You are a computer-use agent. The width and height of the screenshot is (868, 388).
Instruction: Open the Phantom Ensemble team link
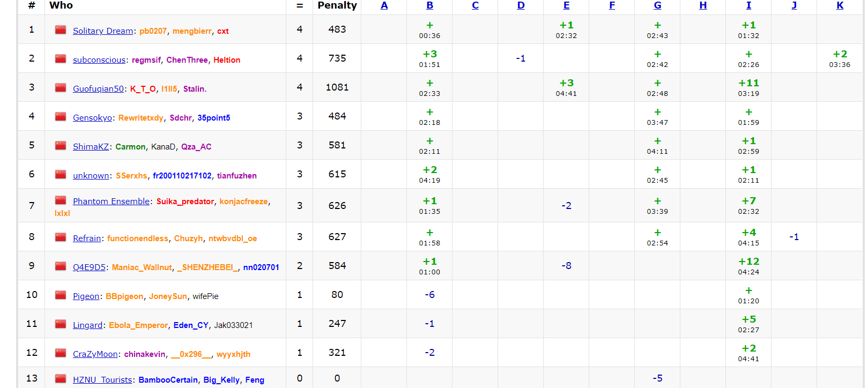tap(111, 202)
